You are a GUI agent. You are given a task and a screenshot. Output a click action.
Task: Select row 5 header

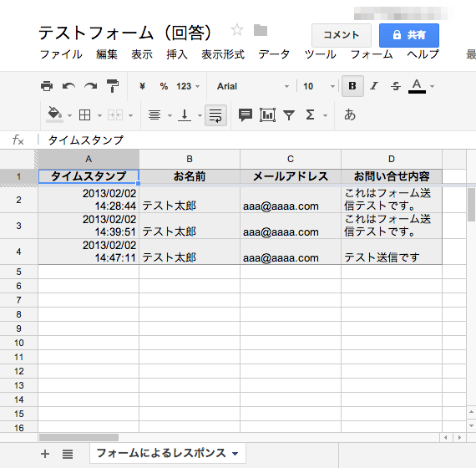click(x=19, y=272)
